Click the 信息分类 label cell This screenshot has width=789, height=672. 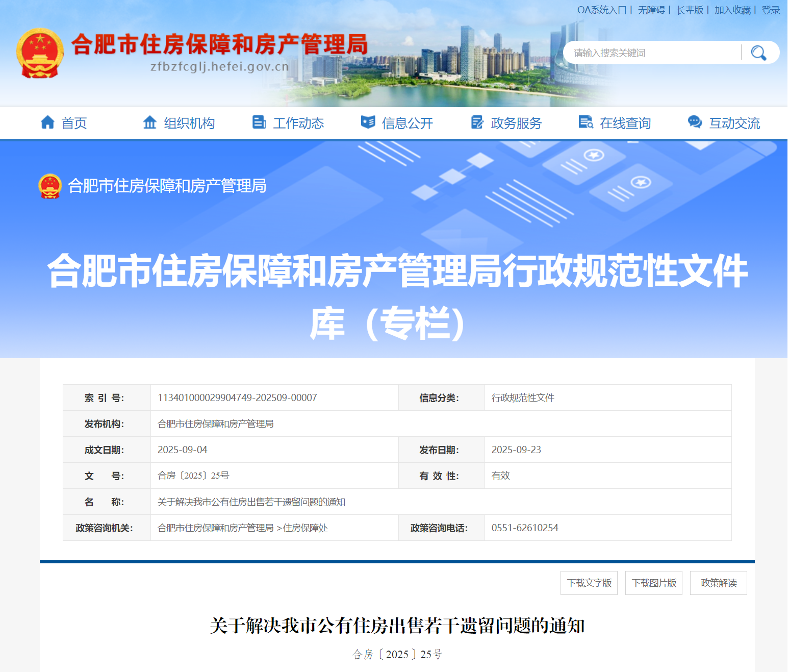tap(442, 397)
